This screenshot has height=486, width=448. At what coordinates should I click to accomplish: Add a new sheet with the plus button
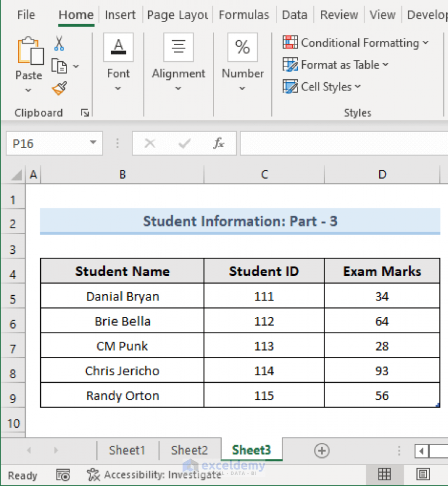tap(322, 450)
